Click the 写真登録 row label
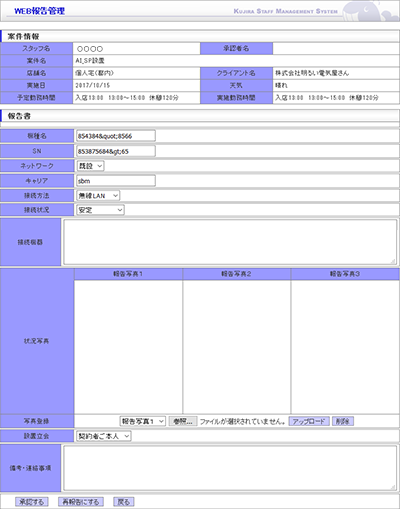This screenshot has height=509, width=400. tap(37, 421)
